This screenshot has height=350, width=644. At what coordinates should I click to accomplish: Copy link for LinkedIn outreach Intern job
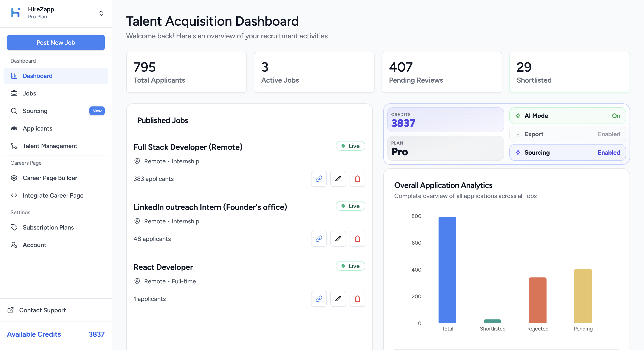[319, 239]
